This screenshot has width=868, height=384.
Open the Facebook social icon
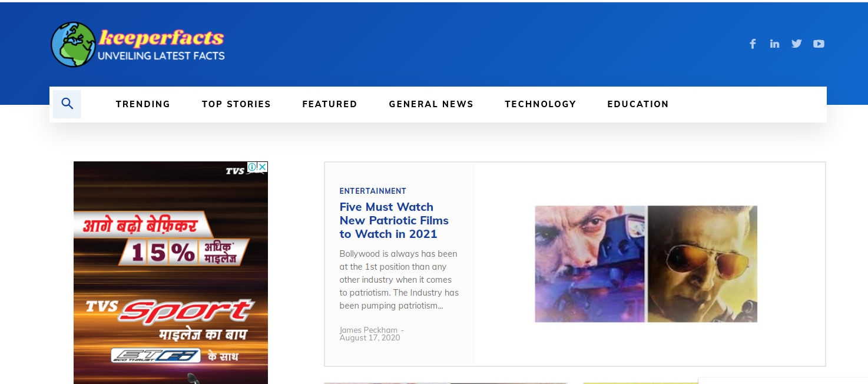pos(753,44)
